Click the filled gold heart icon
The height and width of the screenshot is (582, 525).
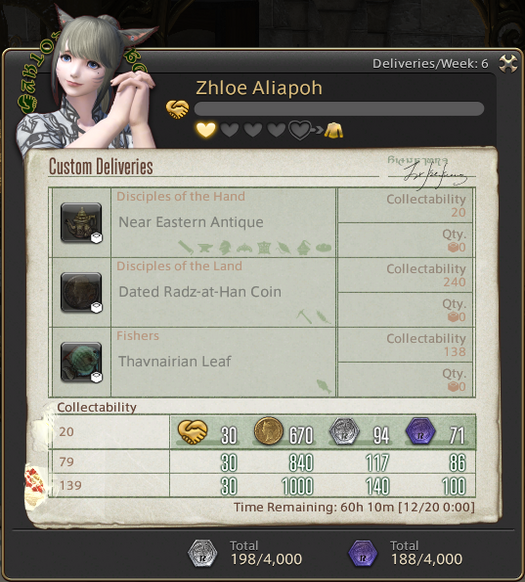(x=206, y=130)
